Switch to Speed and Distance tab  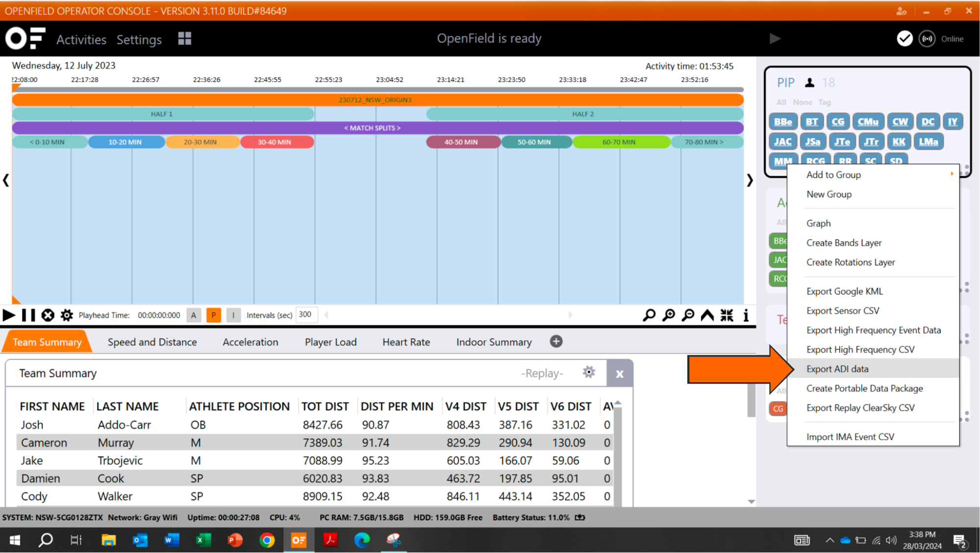coord(152,342)
